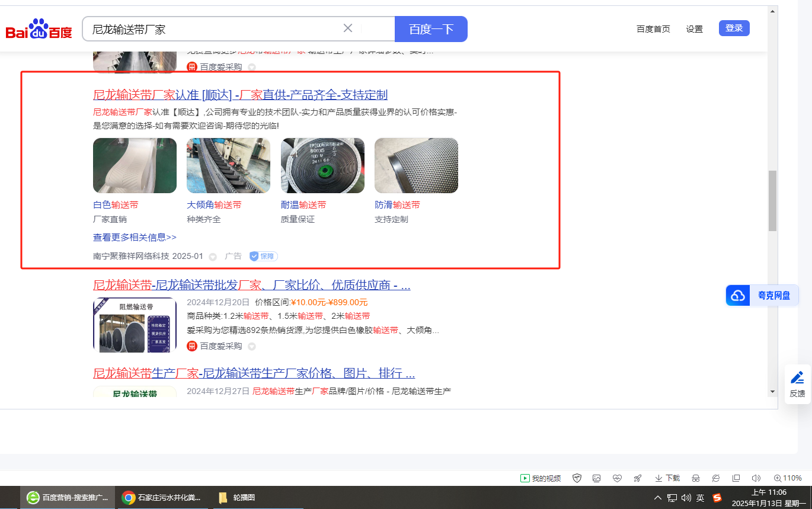Open the 耐温输送带 text link
This screenshot has height=509, width=812.
click(x=303, y=205)
